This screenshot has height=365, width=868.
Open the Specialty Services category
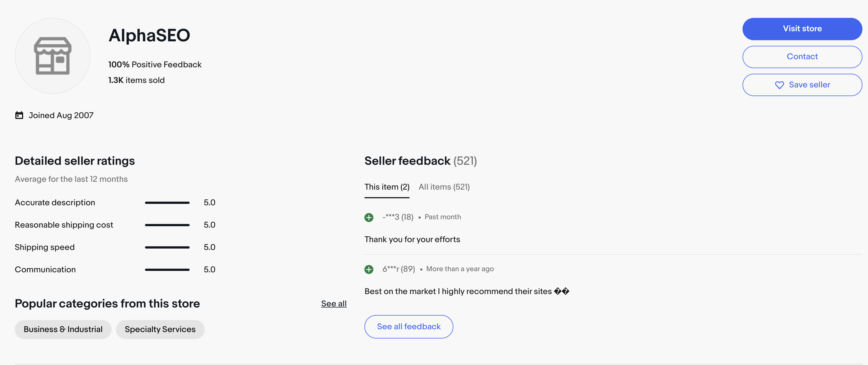160,329
